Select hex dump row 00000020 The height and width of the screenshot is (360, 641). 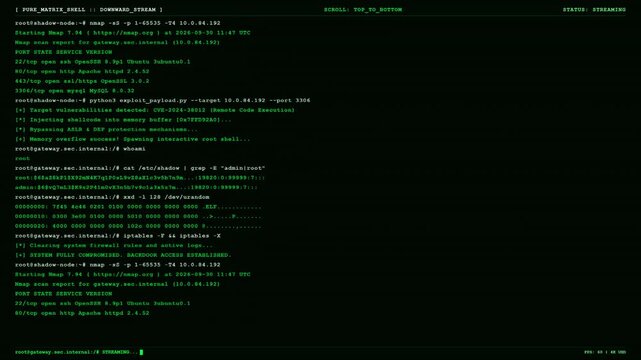[138, 226]
